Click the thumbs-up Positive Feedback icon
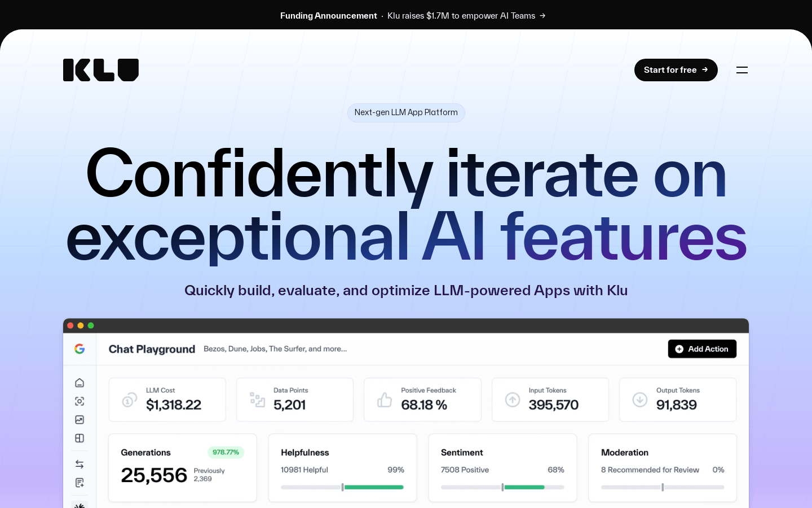 pyautogui.click(x=385, y=400)
